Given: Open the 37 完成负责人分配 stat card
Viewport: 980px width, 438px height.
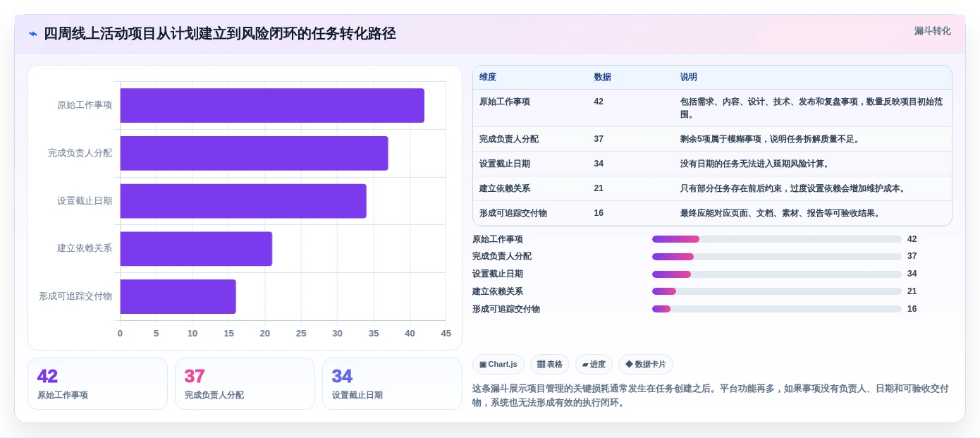Looking at the screenshot, I should coord(245,384).
